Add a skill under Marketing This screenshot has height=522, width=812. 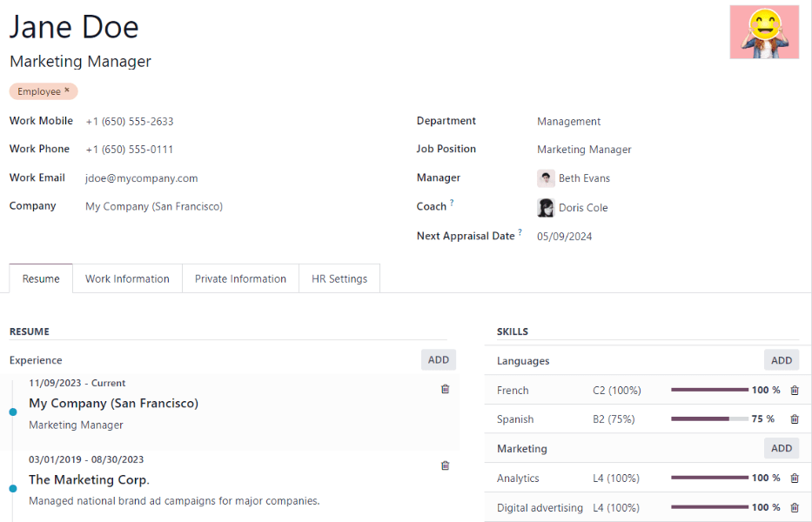(781, 447)
